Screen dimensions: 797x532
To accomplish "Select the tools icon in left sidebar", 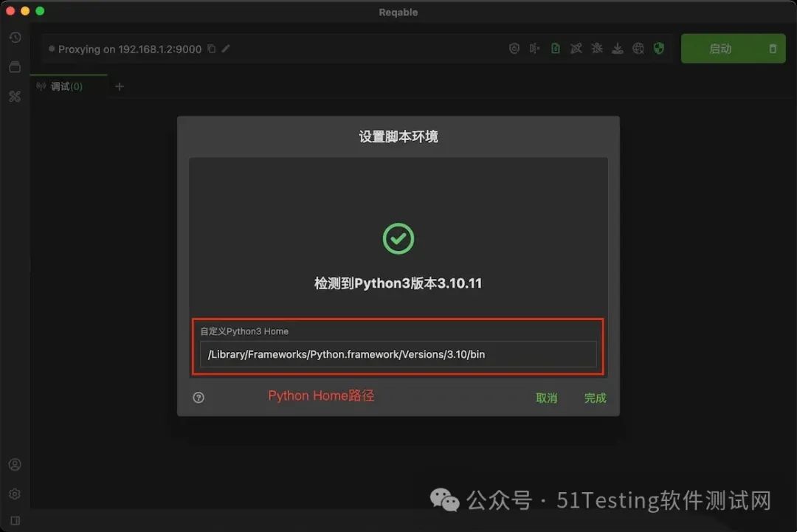I will [15, 96].
